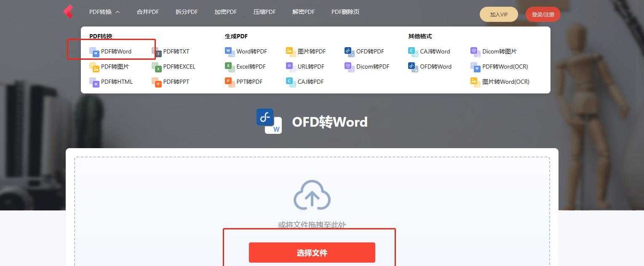Select the Excel转PDF link text
Screen dimensions: 644x266
click(x=251, y=66)
